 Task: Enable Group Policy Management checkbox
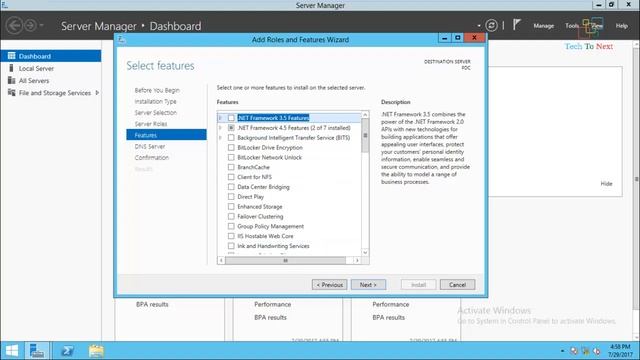[x=231, y=226]
